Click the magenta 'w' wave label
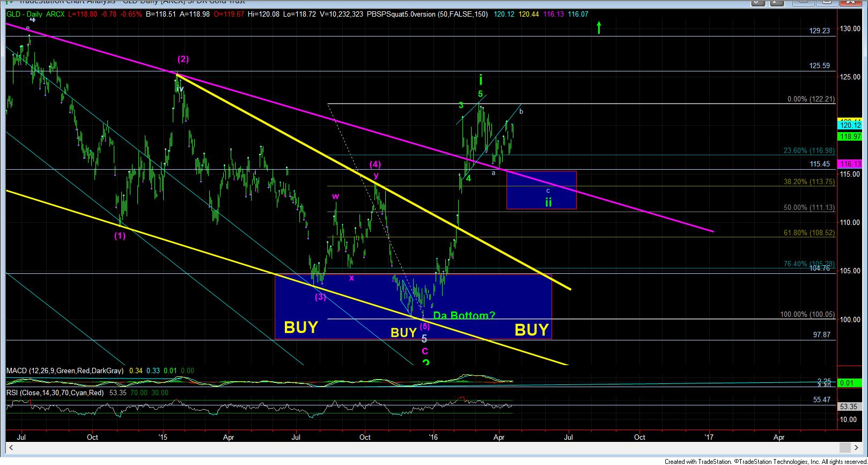The image size is (868, 465). coord(335,196)
